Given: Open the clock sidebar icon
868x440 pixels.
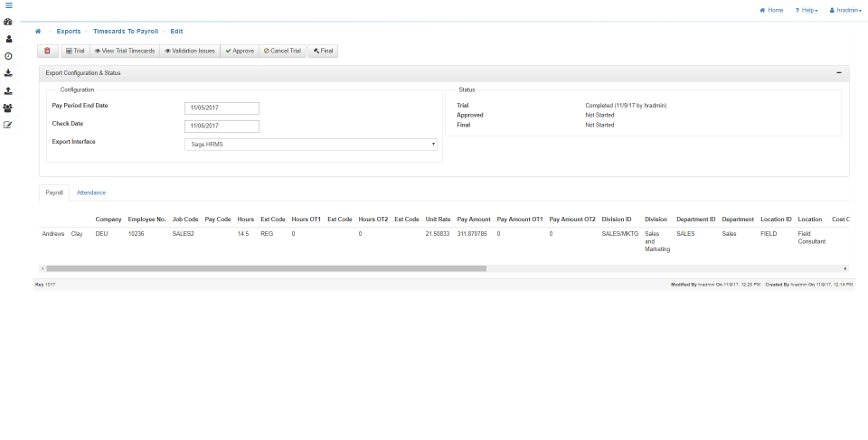Looking at the screenshot, I should pos(8,56).
